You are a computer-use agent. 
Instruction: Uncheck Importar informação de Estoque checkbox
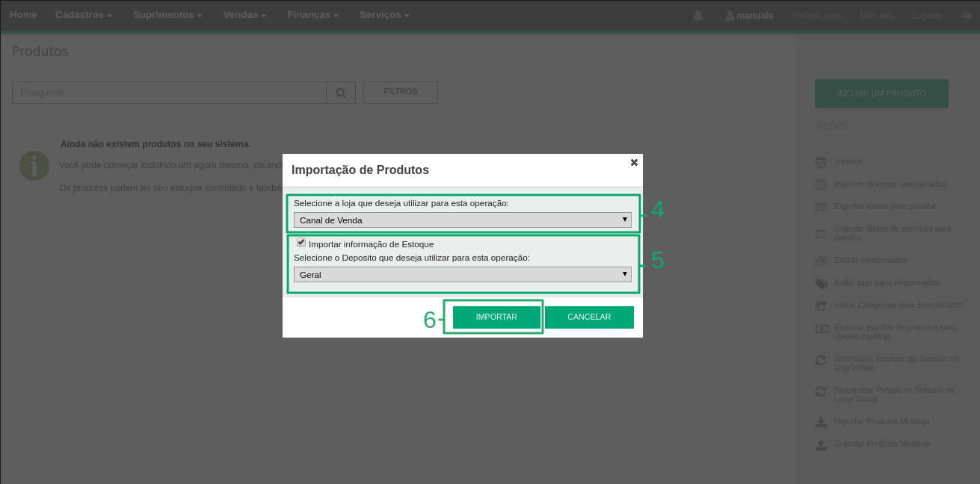[x=301, y=243]
